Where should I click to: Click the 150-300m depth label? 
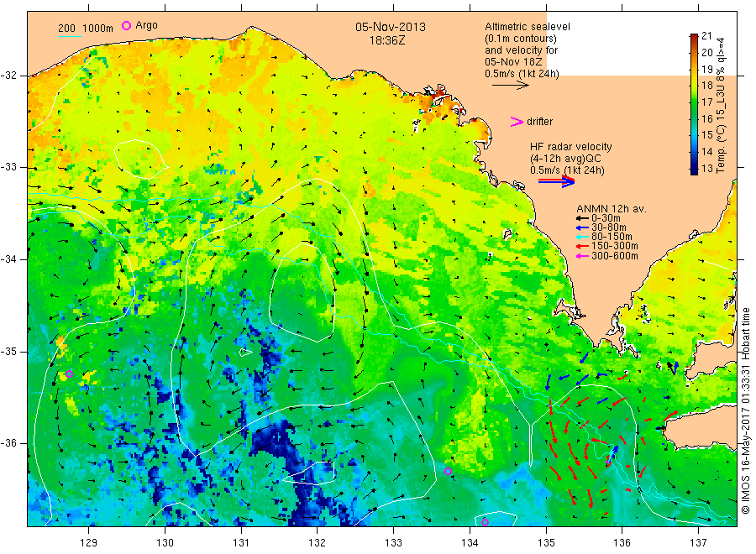615,246
